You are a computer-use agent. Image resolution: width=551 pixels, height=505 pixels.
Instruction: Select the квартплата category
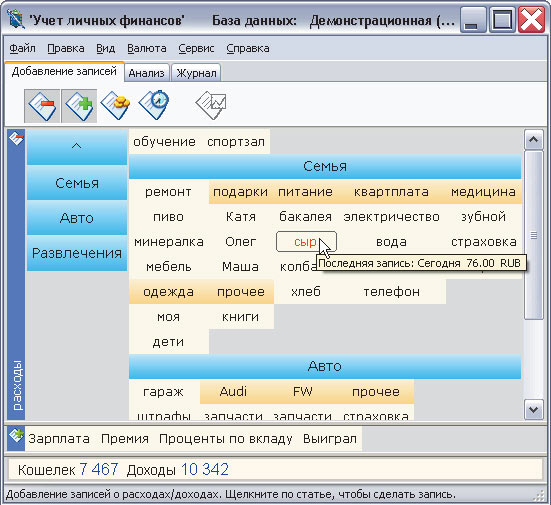tap(391, 192)
